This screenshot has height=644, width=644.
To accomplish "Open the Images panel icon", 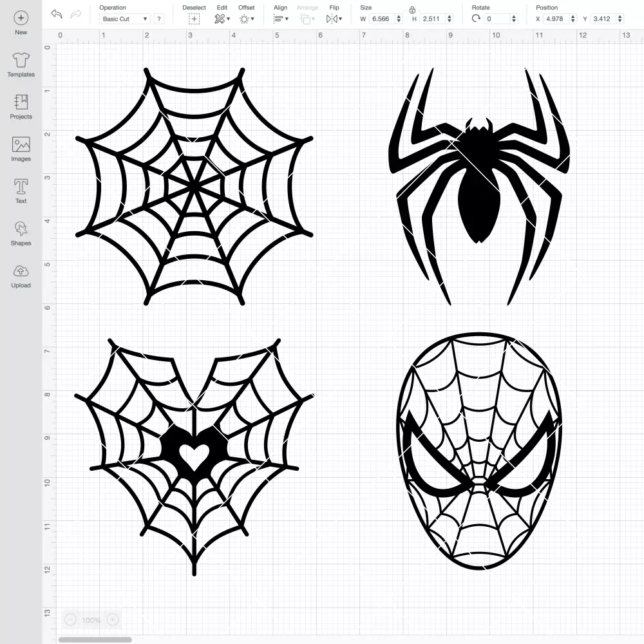I will pos(21,144).
